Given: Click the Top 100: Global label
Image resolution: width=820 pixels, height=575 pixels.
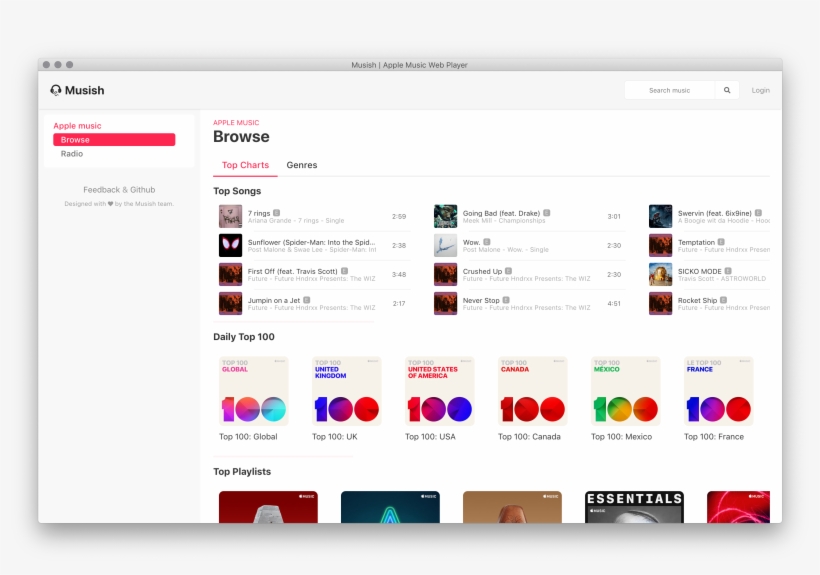Looking at the screenshot, I should point(248,436).
